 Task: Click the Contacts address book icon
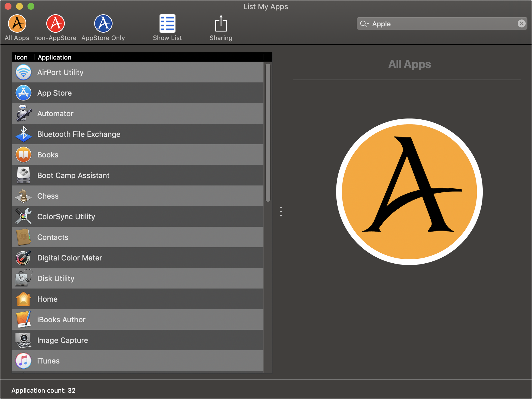(23, 237)
